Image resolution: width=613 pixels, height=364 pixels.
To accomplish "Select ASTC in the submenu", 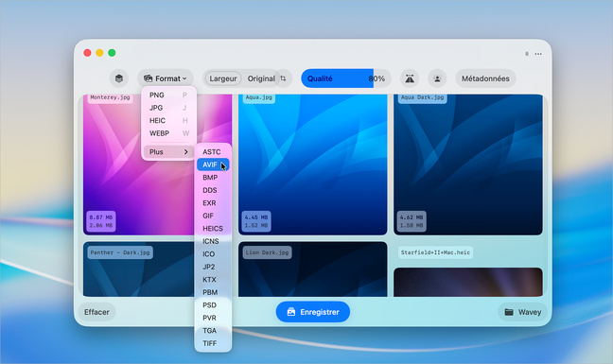I will [x=213, y=152].
